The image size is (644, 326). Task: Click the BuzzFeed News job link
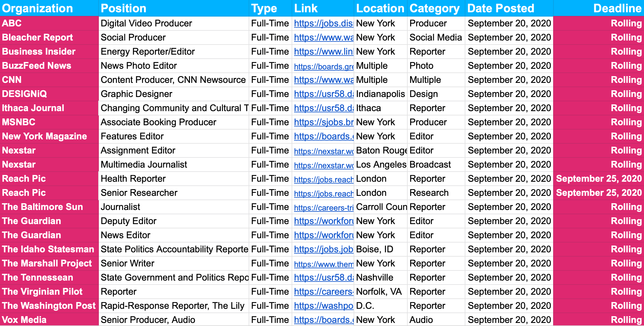323,66
